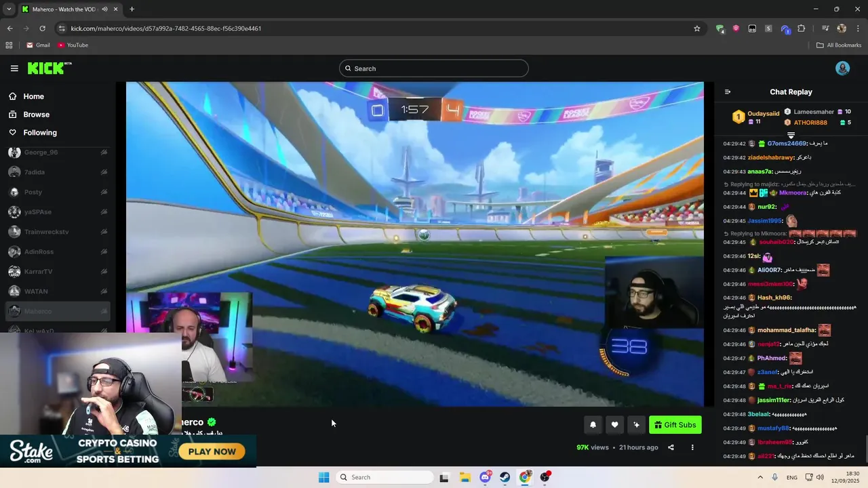Open the Chrome tab search dropdown
Image resolution: width=868 pixels, height=488 pixels.
click(9, 9)
